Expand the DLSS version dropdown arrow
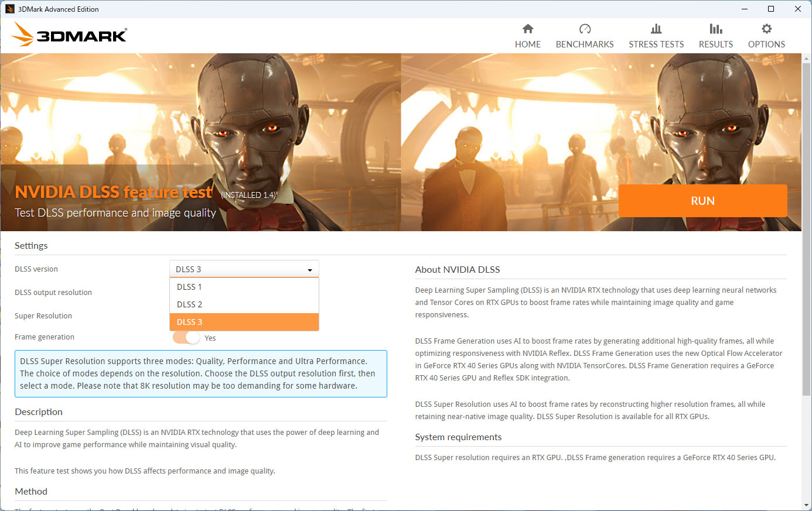The height and width of the screenshot is (511, 812). (309, 270)
